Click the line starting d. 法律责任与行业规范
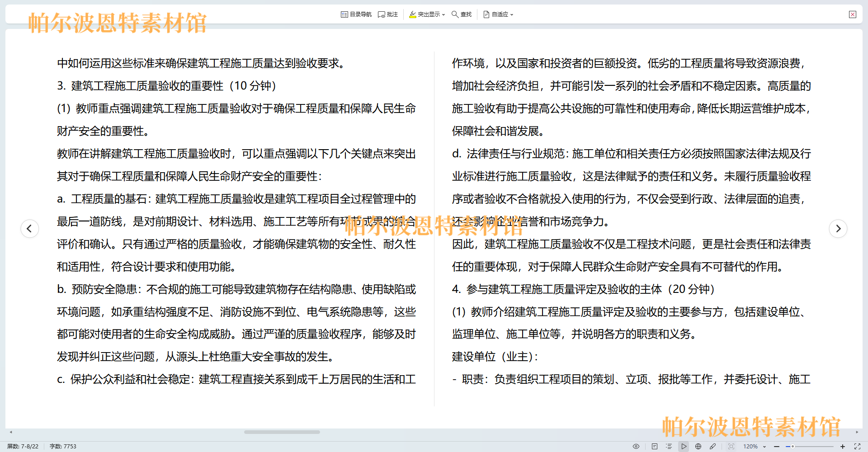Image resolution: width=868 pixels, height=452 pixels. point(632,154)
